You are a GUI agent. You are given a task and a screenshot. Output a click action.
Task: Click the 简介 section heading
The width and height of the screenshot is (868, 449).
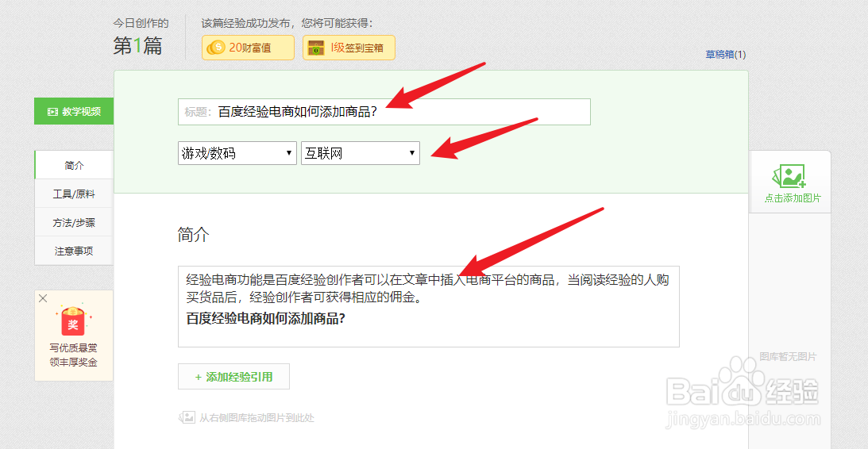pyautogui.click(x=193, y=235)
